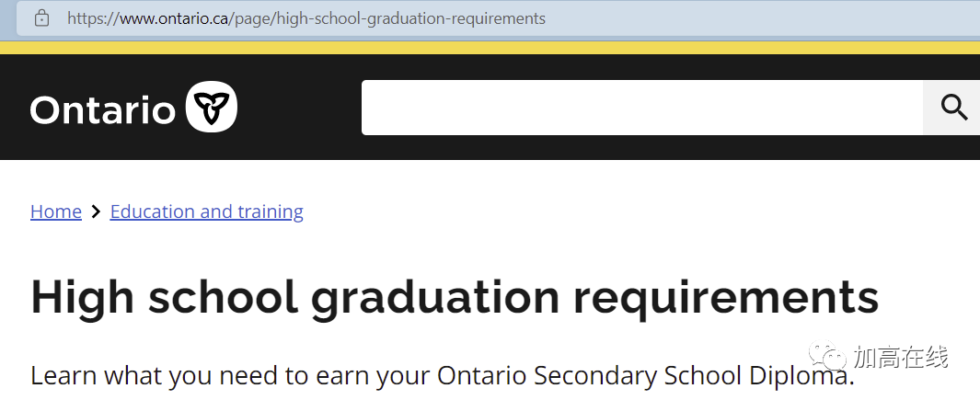Click the Ontario trillium logo icon
980x400 pixels.
click(x=212, y=107)
